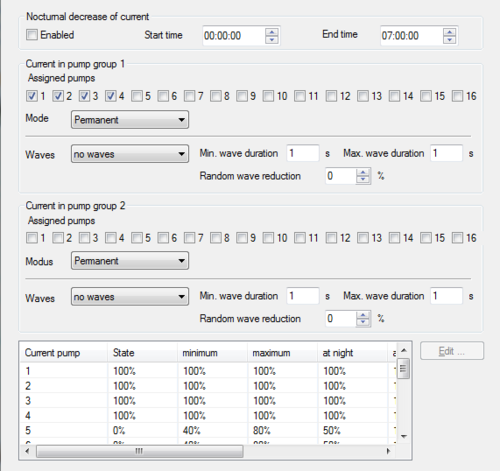The width and height of the screenshot is (500, 471).
Task: Decrease random wave reduction in group 2
Action: (363, 322)
